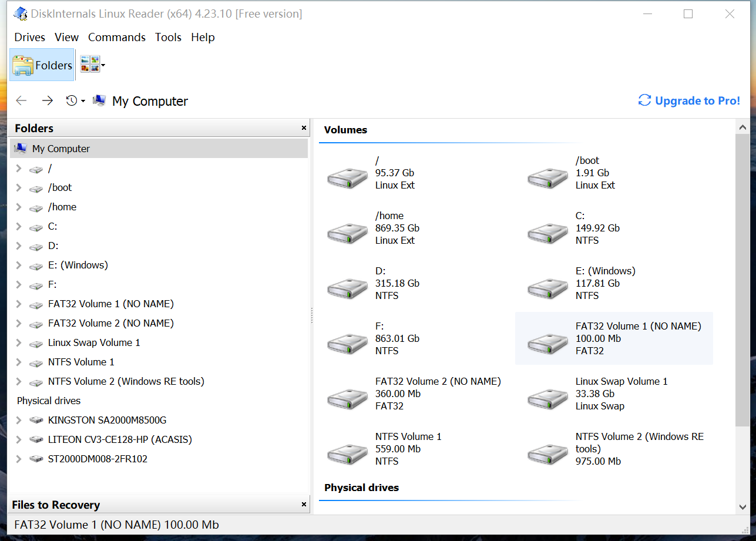The height and width of the screenshot is (541, 756).
Task: Click the Physical drives header in right pane
Action: point(361,488)
